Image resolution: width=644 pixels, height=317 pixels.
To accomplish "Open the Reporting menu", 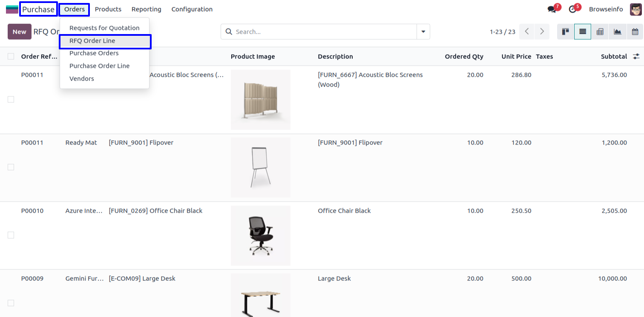I will tap(146, 9).
